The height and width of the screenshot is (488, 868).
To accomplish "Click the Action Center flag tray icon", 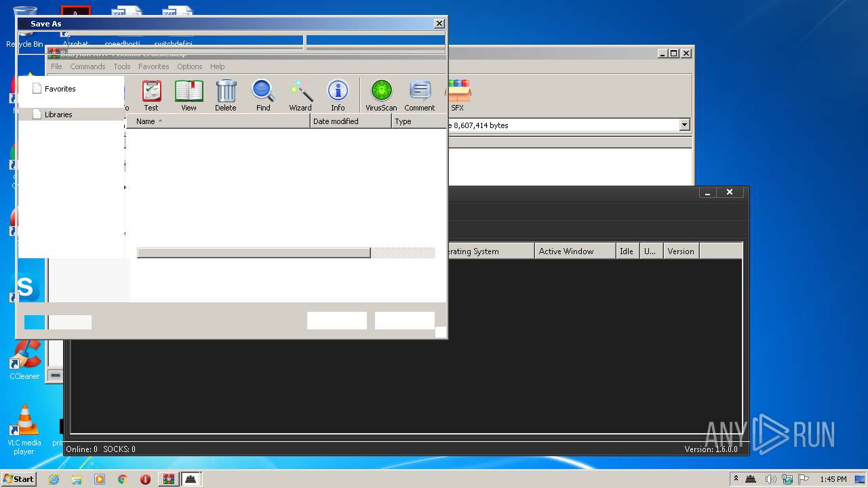I will (804, 479).
